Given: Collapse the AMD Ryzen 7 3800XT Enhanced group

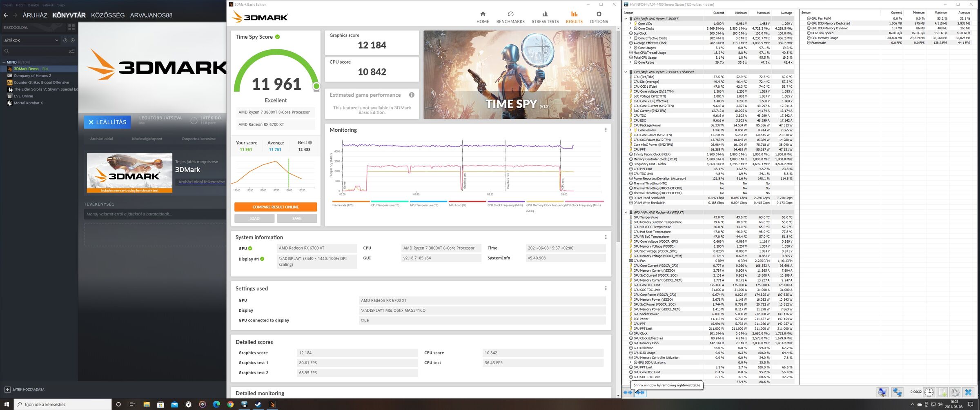Looking at the screenshot, I should click(x=626, y=72).
